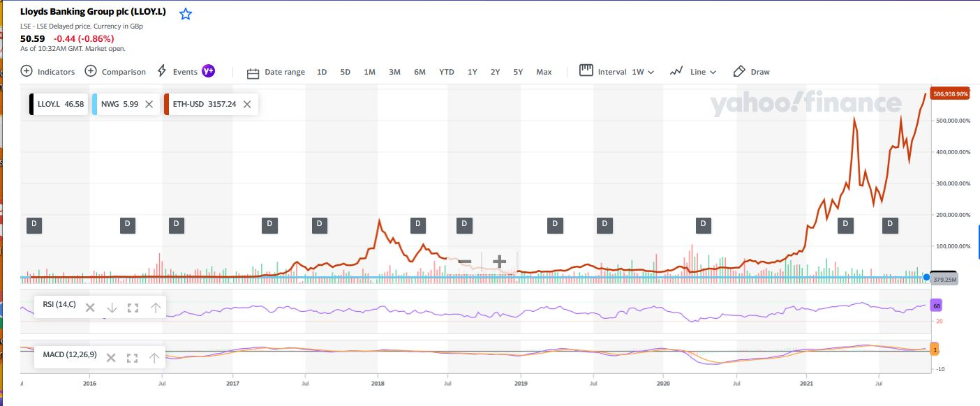Click the 500,000.00% y-axis label

point(952,121)
